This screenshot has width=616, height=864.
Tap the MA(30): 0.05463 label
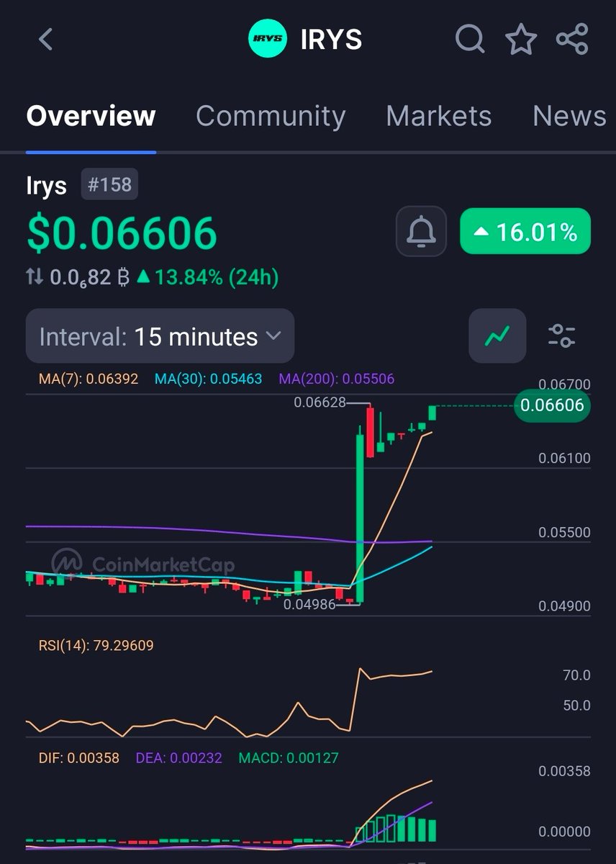tap(209, 379)
